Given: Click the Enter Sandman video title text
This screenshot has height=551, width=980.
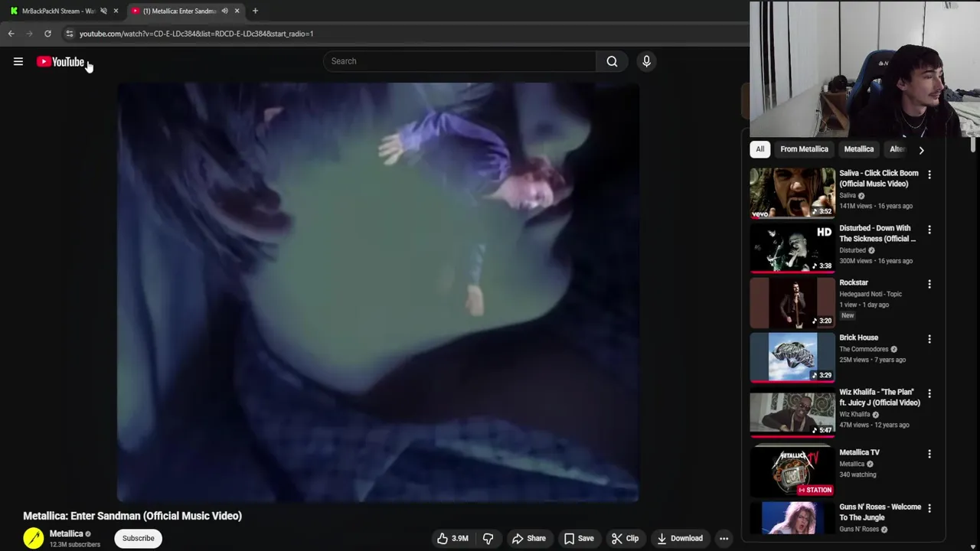Looking at the screenshot, I should pos(132,516).
